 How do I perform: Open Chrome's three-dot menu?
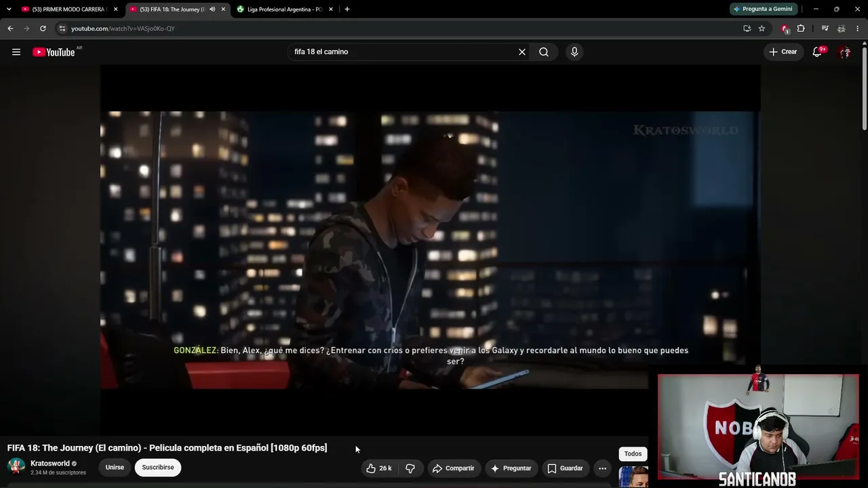pyautogui.click(x=857, y=28)
